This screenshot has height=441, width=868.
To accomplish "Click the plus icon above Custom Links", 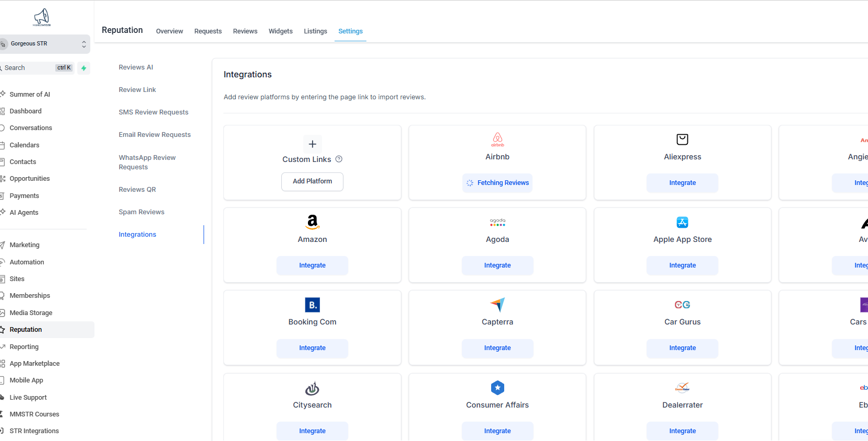I will (312, 144).
